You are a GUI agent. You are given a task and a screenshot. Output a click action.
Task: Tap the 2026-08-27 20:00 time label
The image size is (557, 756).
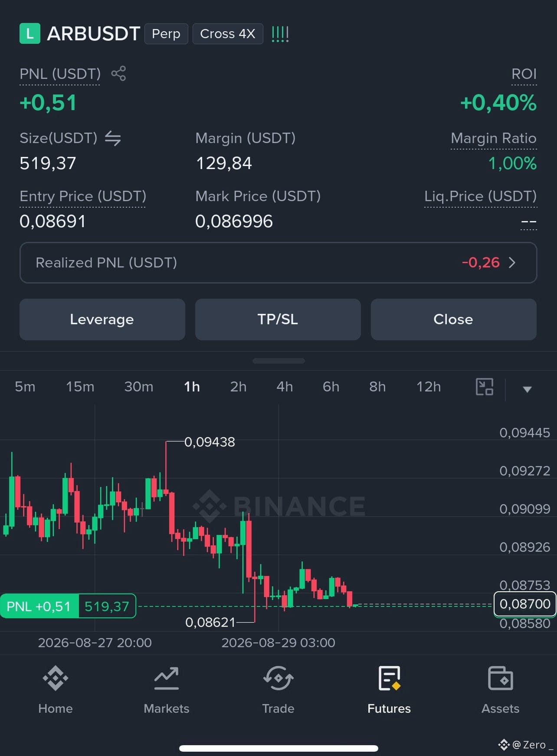tap(95, 642)
